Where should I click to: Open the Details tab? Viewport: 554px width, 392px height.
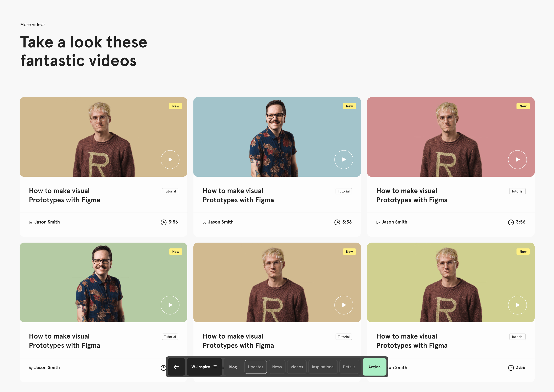349,367
